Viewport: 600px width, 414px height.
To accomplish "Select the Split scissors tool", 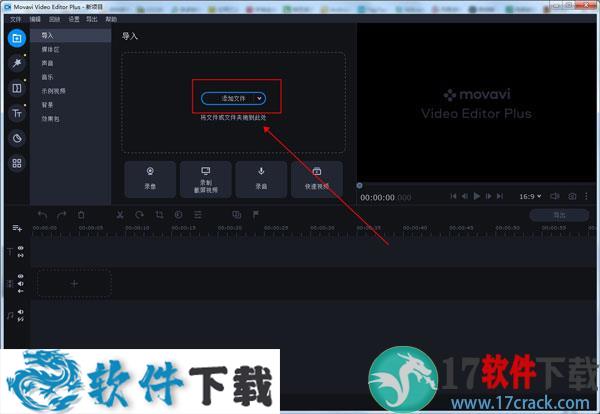I will click(120, 215).
